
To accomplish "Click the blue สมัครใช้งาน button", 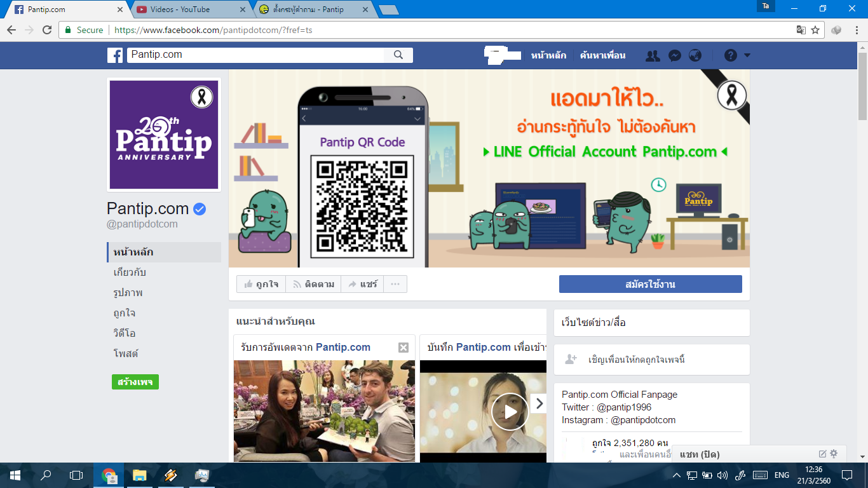I will [x=651, y=284].
